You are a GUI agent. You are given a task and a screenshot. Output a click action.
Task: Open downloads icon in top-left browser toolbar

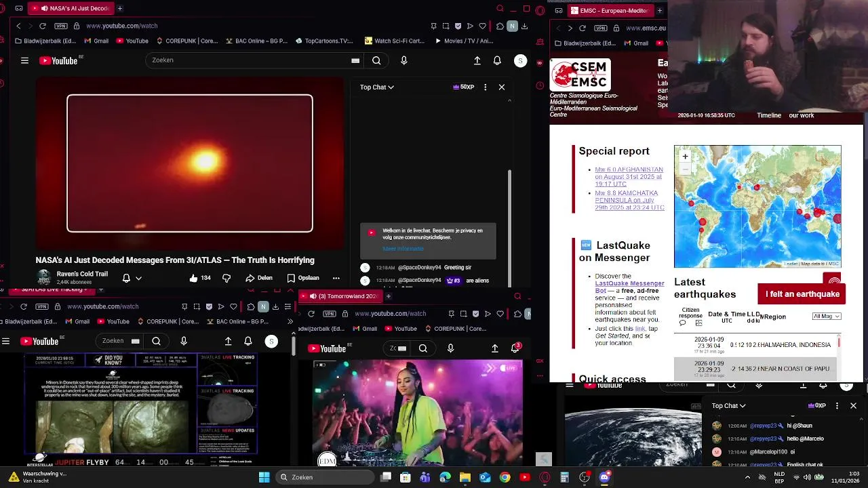(x=524, y=26)
